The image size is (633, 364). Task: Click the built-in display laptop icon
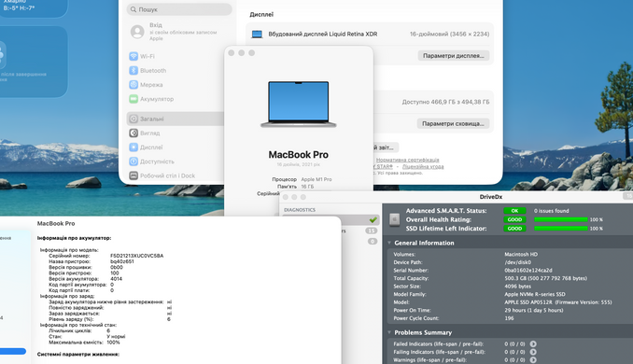point(257,35)
